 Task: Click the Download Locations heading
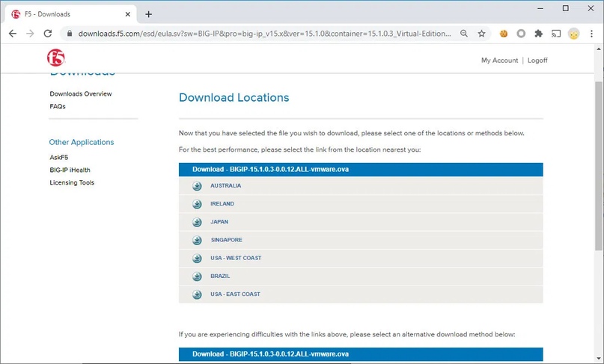point(234,98)
